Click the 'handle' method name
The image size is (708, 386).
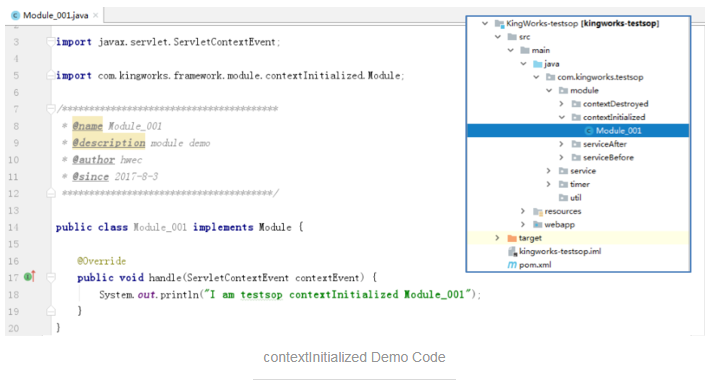click(165, 278)
